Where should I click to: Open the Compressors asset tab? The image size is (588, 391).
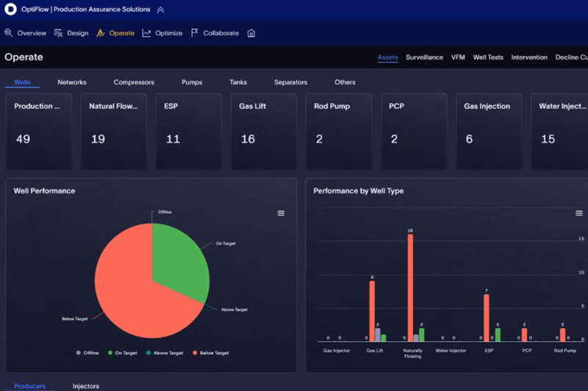pyautogui.click(x=134, y=82)
